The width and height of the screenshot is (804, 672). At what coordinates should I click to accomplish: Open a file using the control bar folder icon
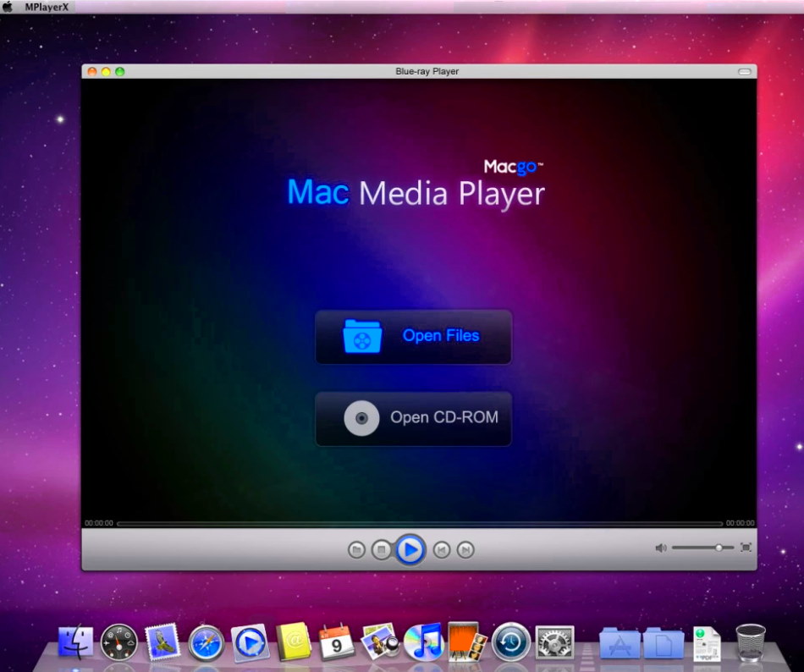(356, 550)
